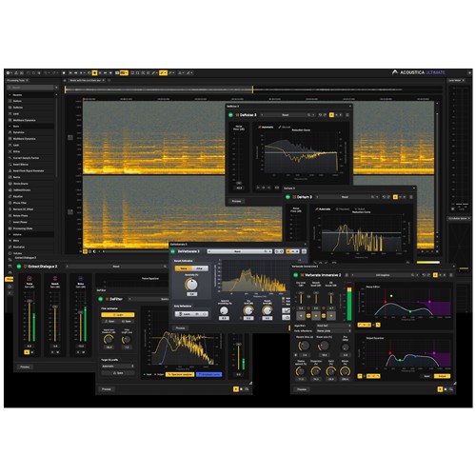Click the yellow A button in Verberate Immersive 2

click(435, 275)
